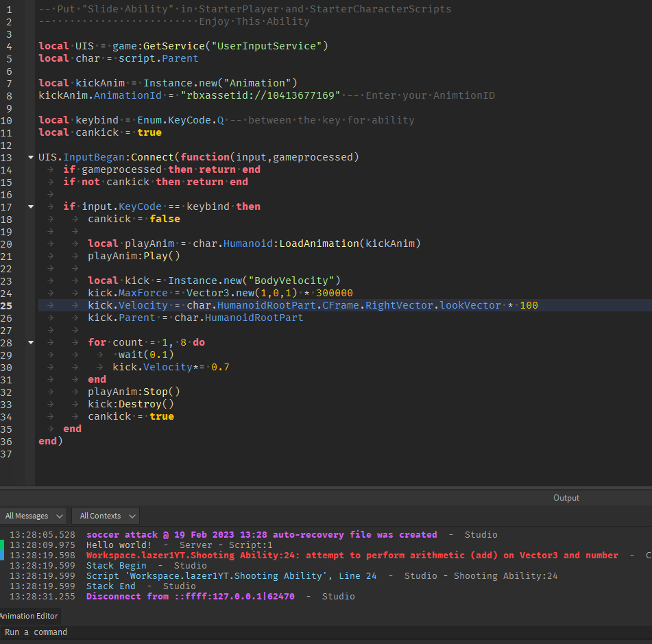Click line number 13 in the gutter
The image size is (652, 644).
6,158
